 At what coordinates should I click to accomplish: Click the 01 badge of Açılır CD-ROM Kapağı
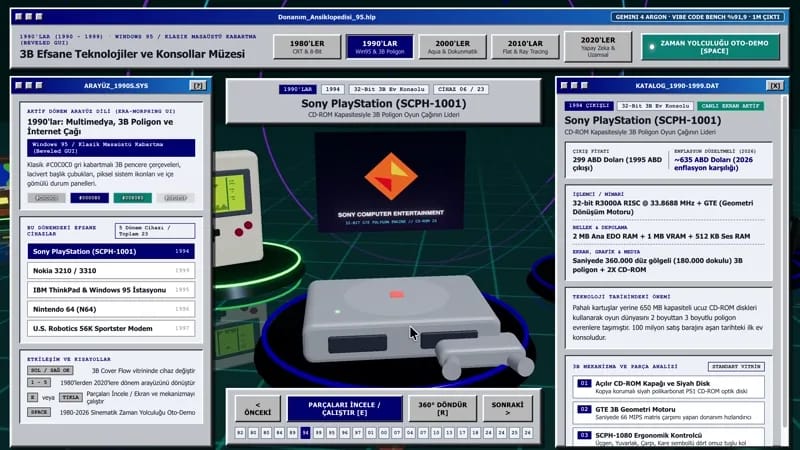tap(584, 383)
